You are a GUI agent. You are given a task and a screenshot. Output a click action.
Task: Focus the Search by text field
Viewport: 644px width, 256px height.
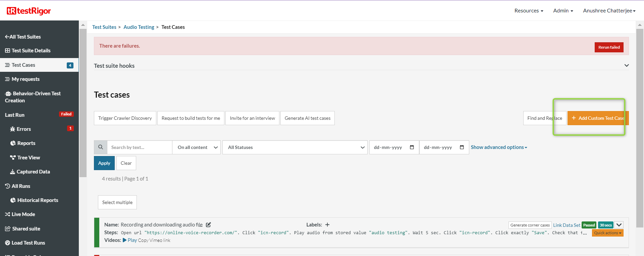click(139, 147)
